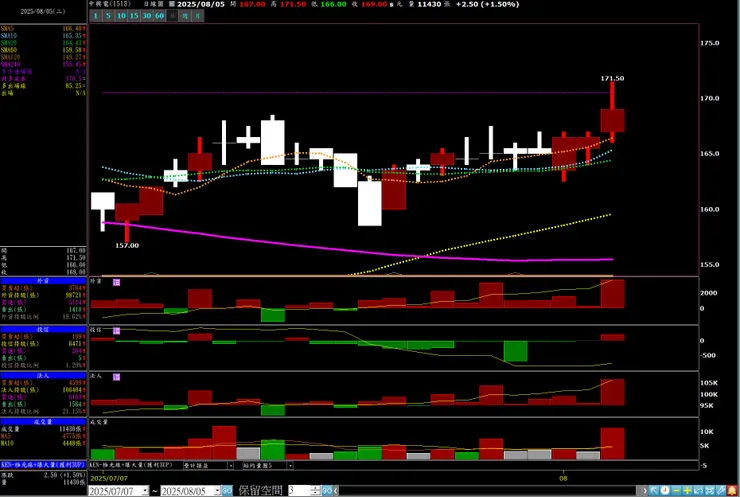Screen dimensions: 740x497
Task: Click the red alert bell icon
Action: tap(732, 491)
